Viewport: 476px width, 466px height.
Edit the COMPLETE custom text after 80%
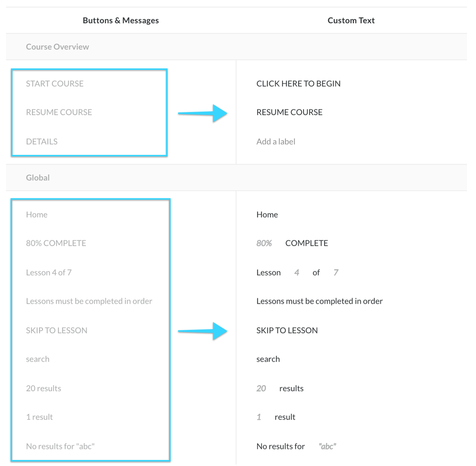pyautogui.click(x=306, y=243)
